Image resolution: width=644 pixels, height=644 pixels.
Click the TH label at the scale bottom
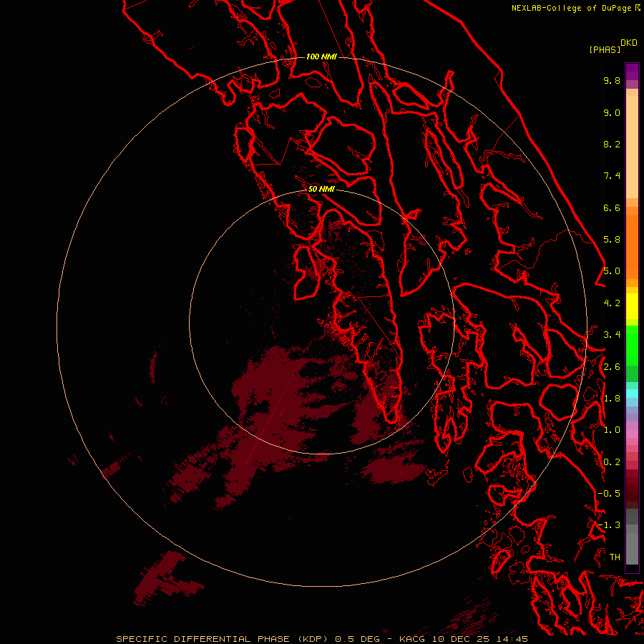615,557
